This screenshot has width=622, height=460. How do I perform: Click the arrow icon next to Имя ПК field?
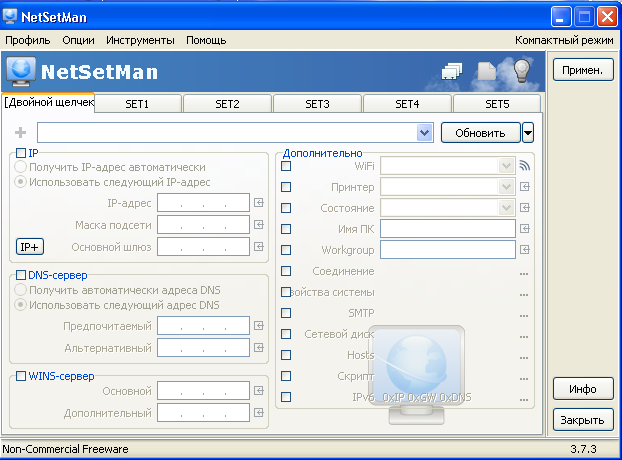524,229
